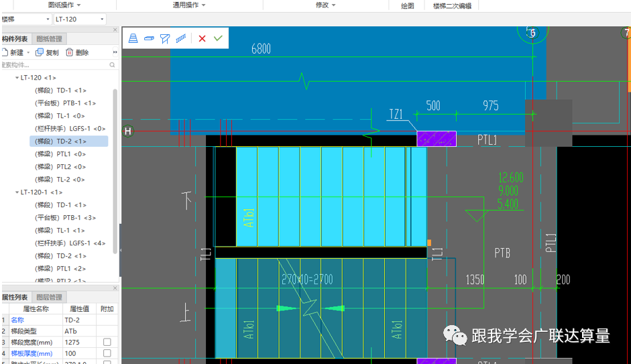
Task: Click the PTB platform label in drawing
Action: pyautogui.click(x=502, y=253)
